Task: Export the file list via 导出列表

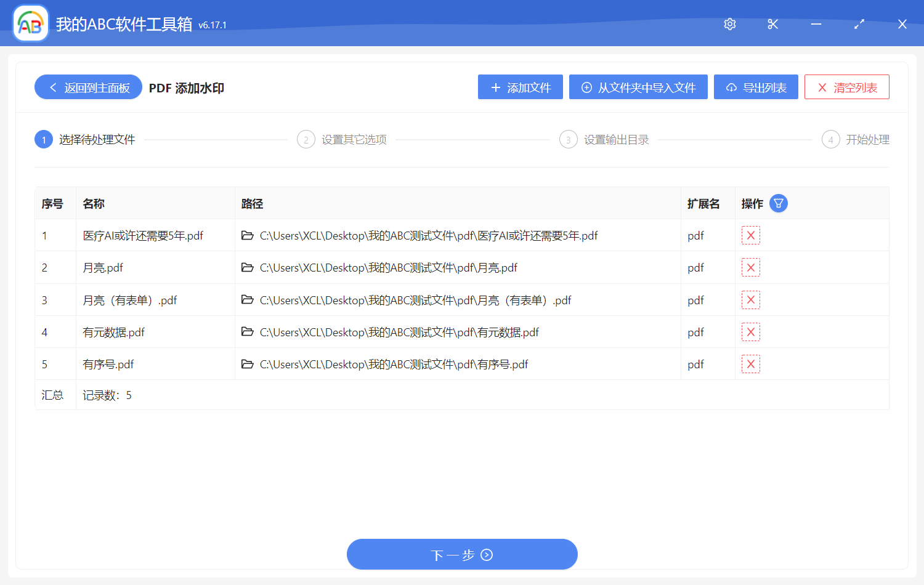Action: pos(756,87)
